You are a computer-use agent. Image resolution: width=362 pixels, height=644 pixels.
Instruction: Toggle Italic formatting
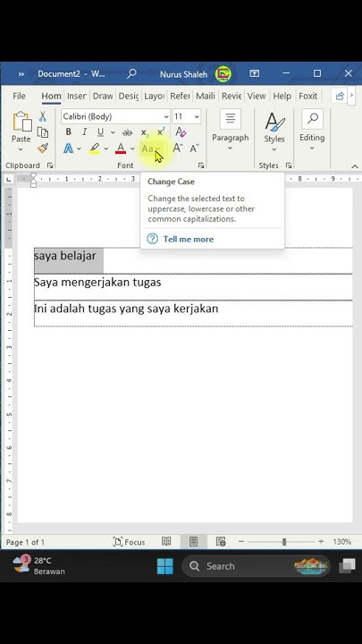84,131
